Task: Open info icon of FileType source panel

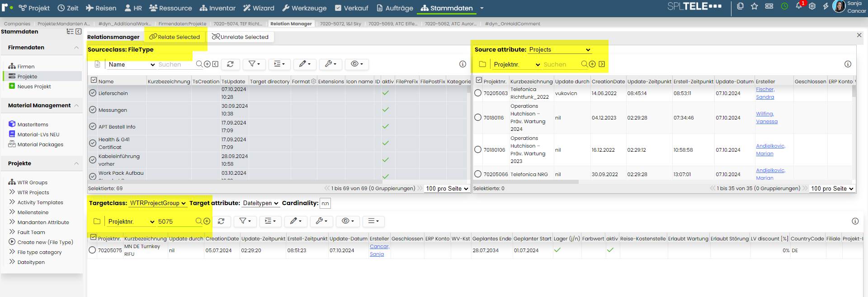Action: pyautogui.click(x=462, y=64)
